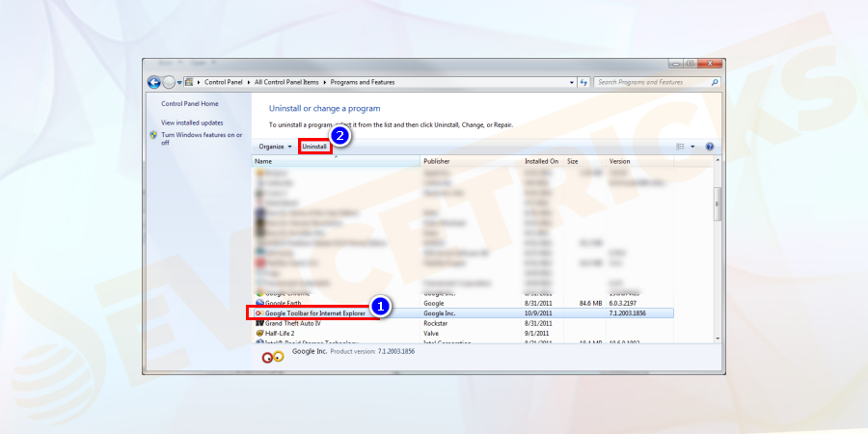This screenshot has height=434, width=868.
Task: Change the view with the views icon
Action: [680, 147]
